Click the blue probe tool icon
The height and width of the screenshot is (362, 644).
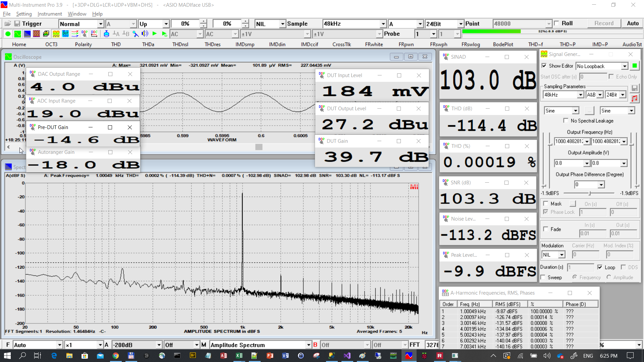[135, 34]
